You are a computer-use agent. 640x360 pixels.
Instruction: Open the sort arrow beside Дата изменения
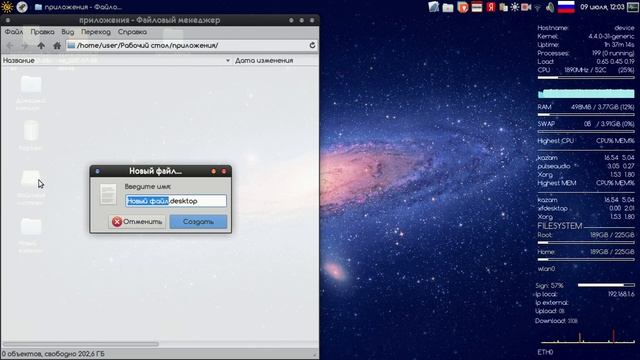tap(228, 60)
